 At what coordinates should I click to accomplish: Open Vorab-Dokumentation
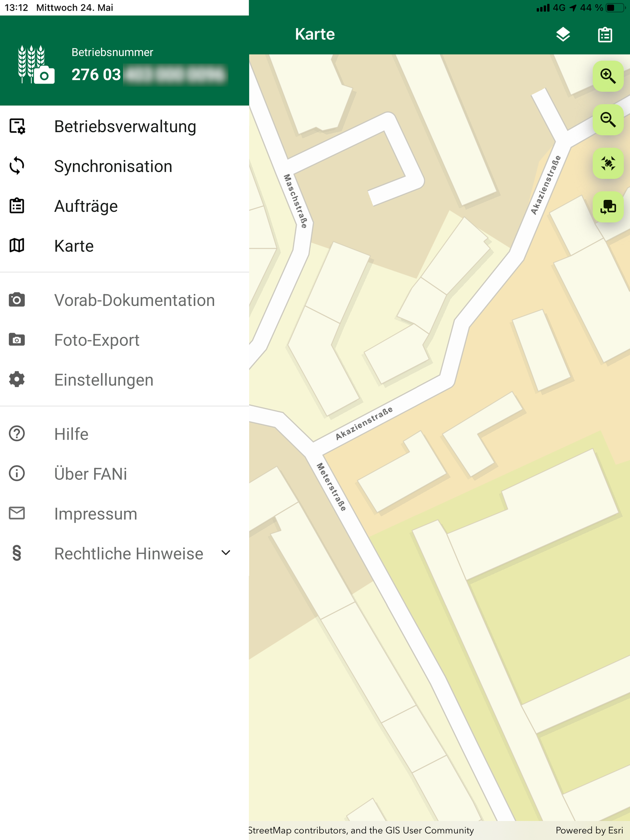tap(125, 300)
